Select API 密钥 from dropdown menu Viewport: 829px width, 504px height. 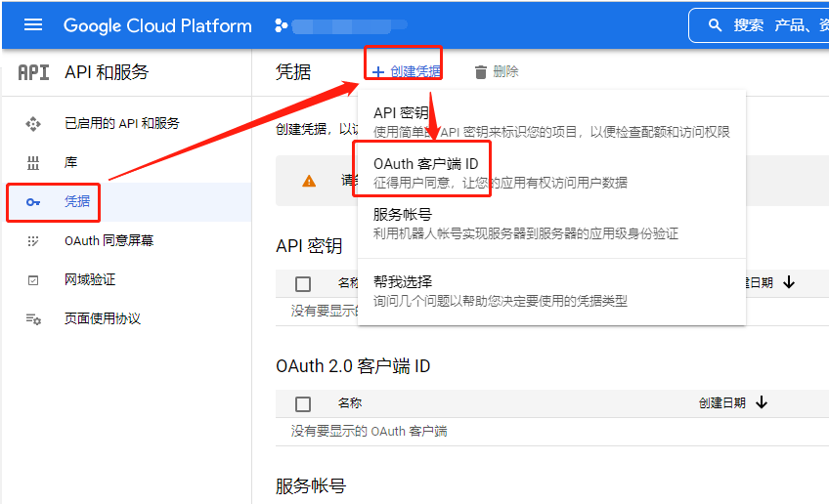click(x=401, y=113)
